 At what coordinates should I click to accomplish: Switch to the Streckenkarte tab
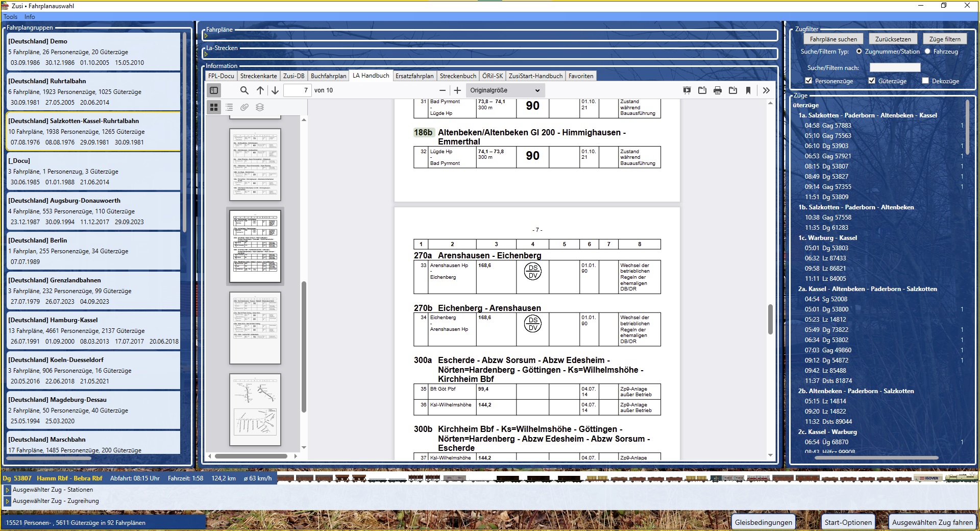(x=258, y=76)
